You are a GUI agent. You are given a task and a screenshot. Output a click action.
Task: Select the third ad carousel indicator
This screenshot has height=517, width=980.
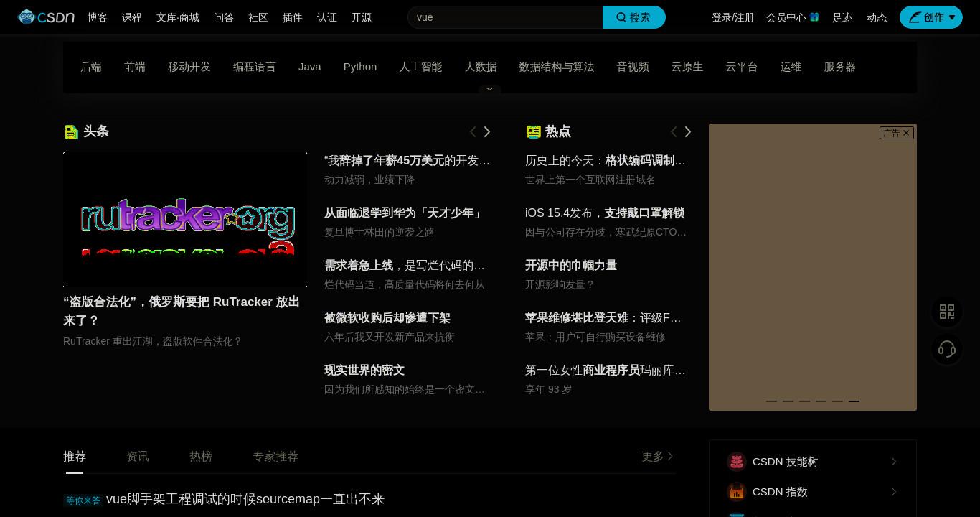804,401
